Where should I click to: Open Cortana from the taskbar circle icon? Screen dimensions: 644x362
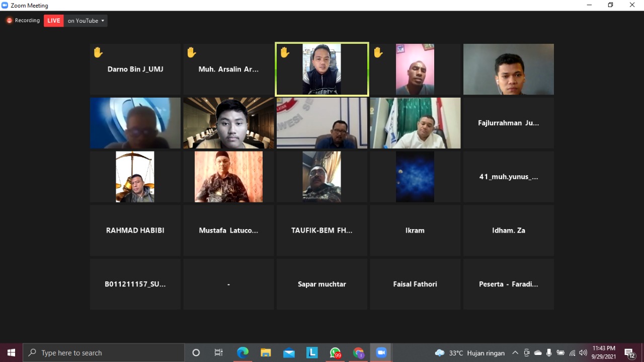tap(196, 352)
